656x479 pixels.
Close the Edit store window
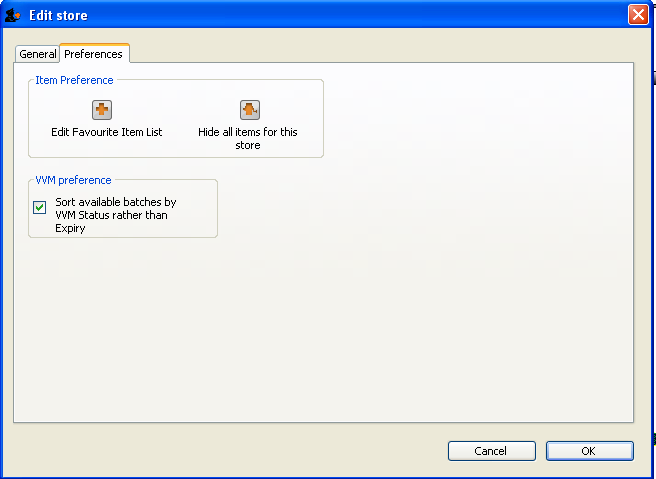pyautogui.click(x=638, y=15)
